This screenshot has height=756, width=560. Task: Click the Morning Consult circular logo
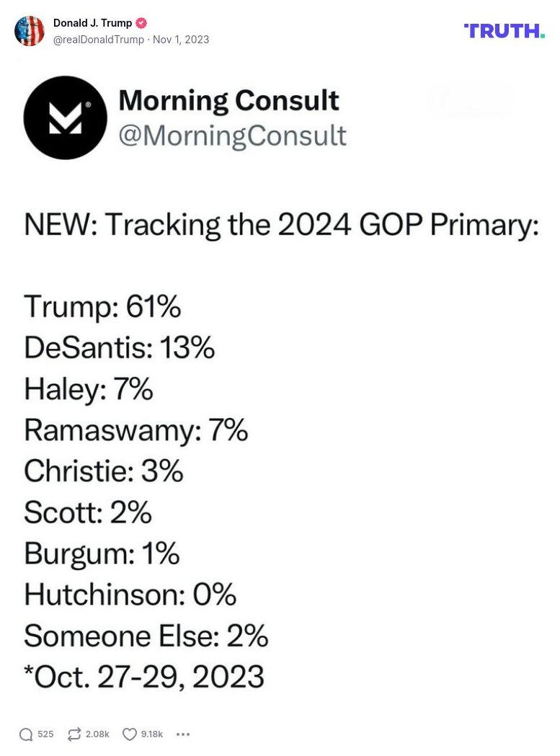click(x=66, y=117)
